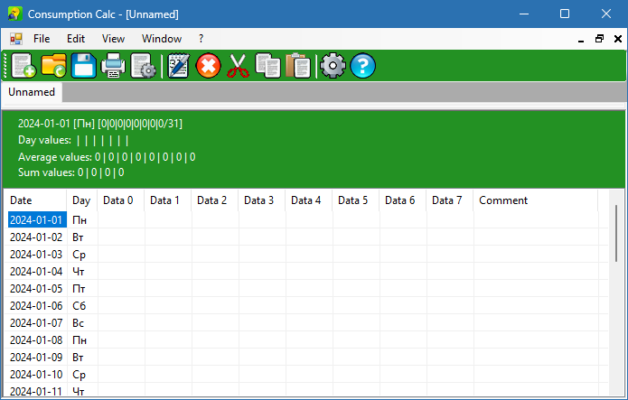Print using the printer icon
Image resolution: width=628 pixels, height=400 pixels.
(x=113, y=66)
